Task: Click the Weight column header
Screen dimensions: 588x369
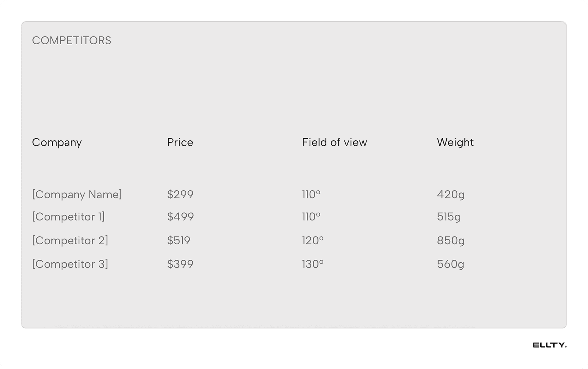Action: point(455,142)
